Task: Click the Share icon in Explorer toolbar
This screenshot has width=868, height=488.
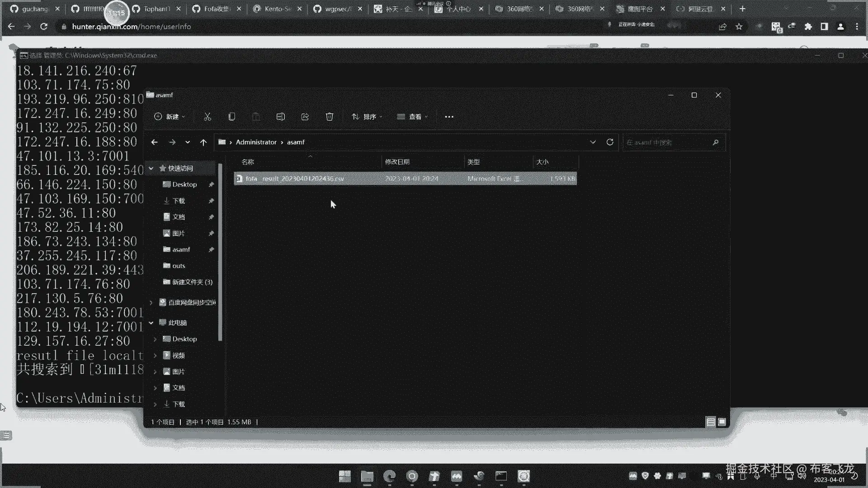Action: click(305, 117)
